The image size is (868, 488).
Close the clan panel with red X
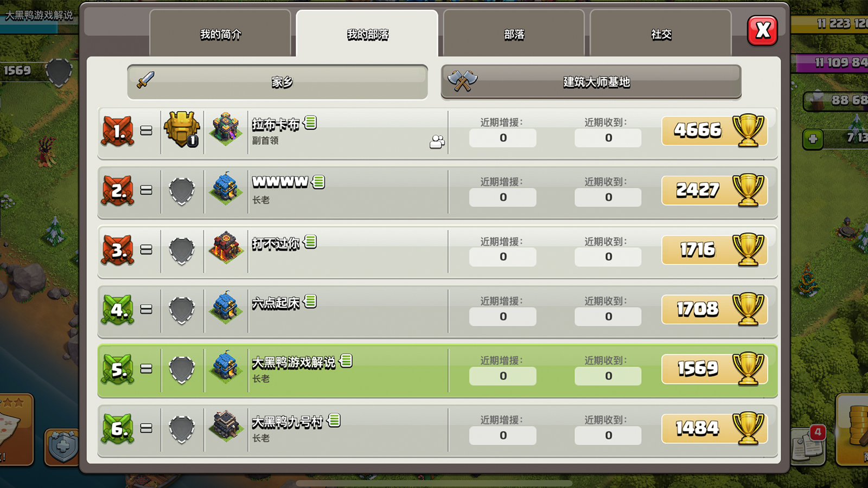[x=763, y=30]
